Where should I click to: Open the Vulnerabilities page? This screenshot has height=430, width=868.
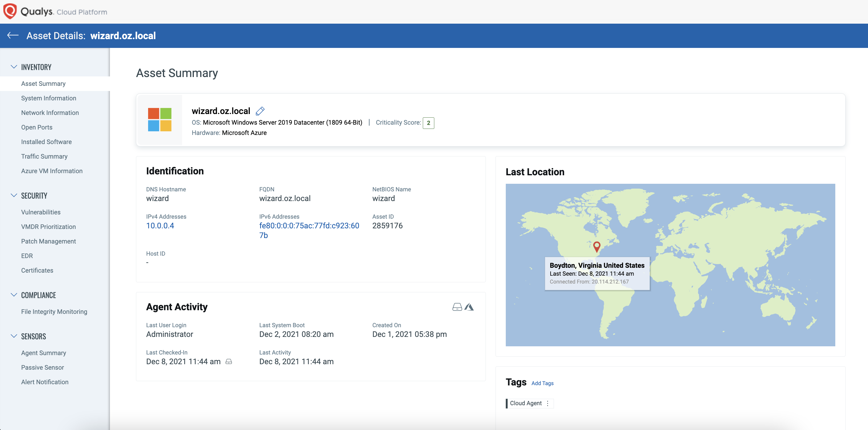[x=41, y=212]
